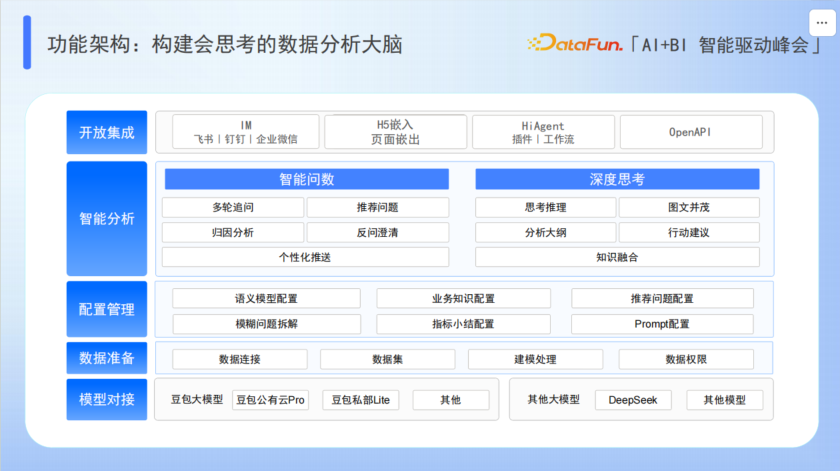The width and height of the screenshot is (840, 471).
Task: Click the 图文并茂 cell
Action: point(689,207)
